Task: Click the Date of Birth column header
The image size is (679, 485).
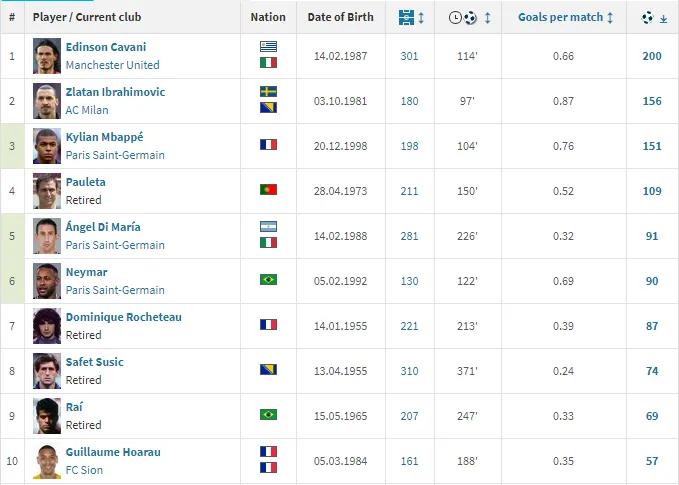Action: pyautogui.click(x=340, y=18)
